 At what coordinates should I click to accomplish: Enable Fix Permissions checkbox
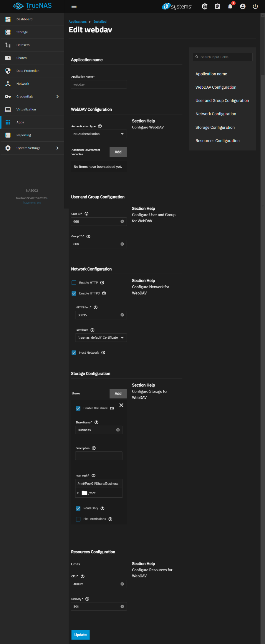(78, 519)
